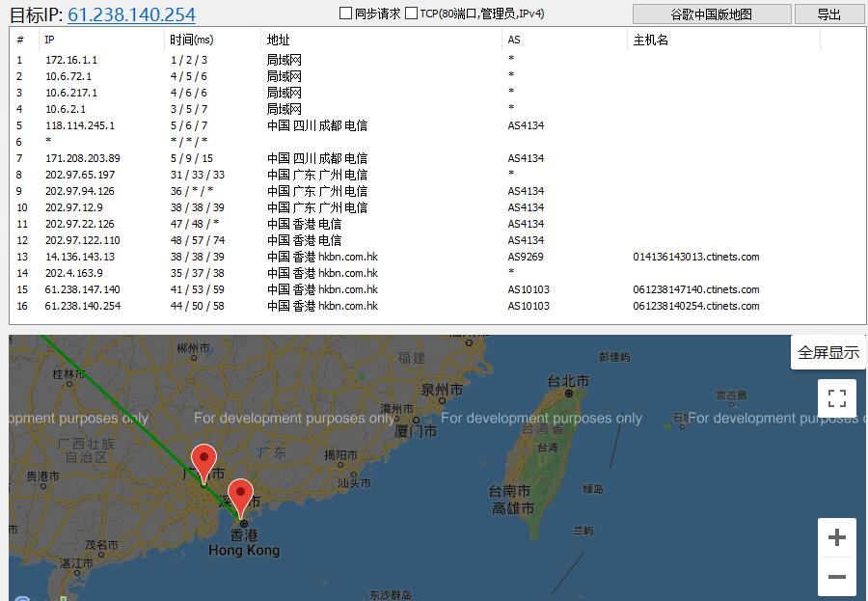Click hostname 061238147140.ctinets.com
The height and width of the screenshot is (601, 868).
pos(695,289)
